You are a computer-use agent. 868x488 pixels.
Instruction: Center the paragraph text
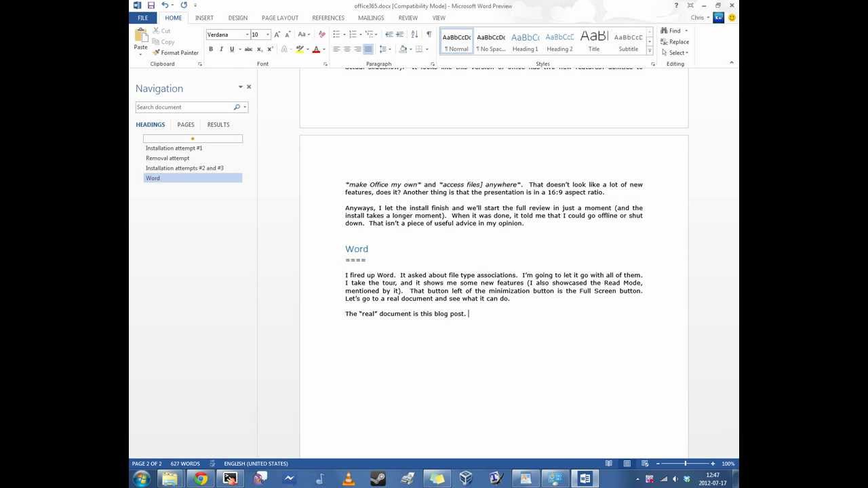coord(347,49)
